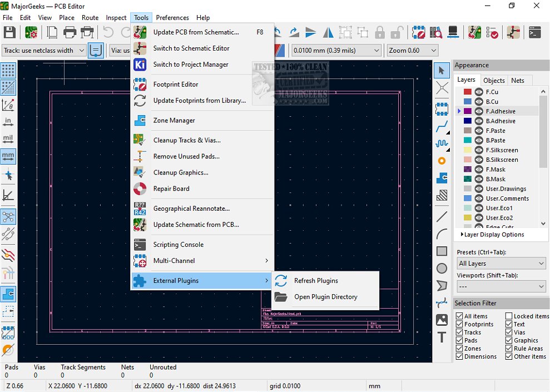This screenshot has height=392, width=550.
Task: Open the Viewports dropdown
Action: 501,286
